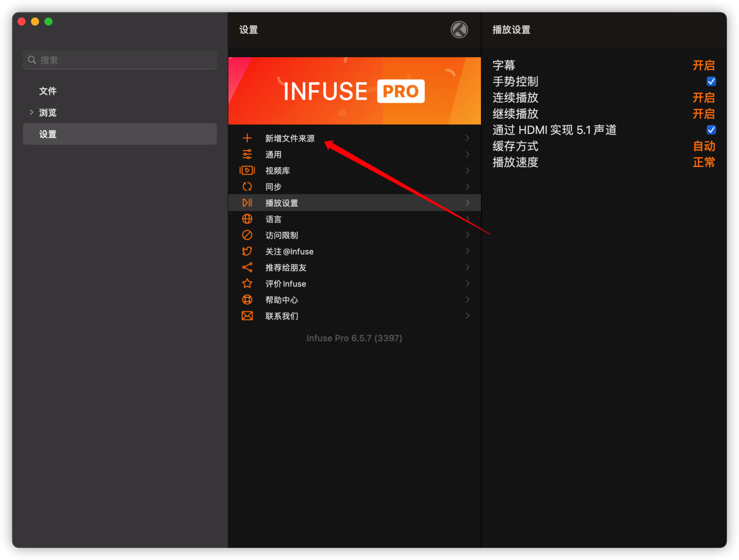Click the 连续播放 label
The width and height of the screenshot is (739, 560).
tap(515, 98)
